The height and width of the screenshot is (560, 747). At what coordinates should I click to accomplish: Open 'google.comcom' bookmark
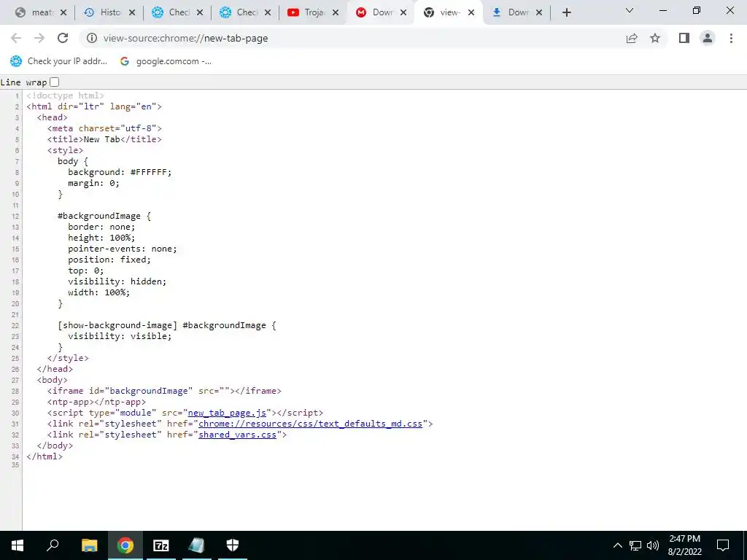pyautogui.click(x=166, y=61)
